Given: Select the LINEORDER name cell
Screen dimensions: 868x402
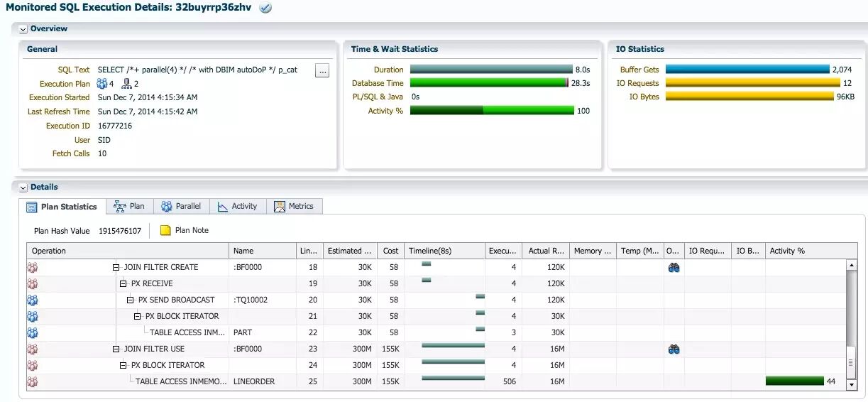Looking at the screenshot, I should click(263, 381).
